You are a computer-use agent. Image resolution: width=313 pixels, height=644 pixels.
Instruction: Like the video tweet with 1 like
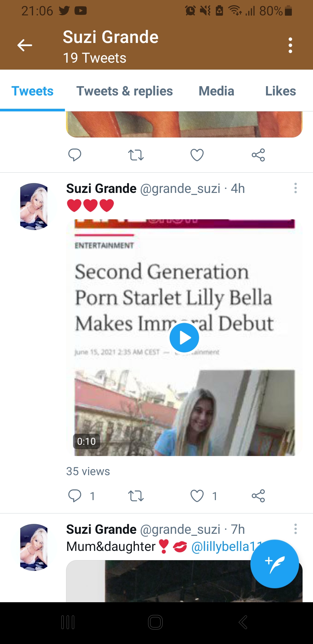(x=197, y=496)
